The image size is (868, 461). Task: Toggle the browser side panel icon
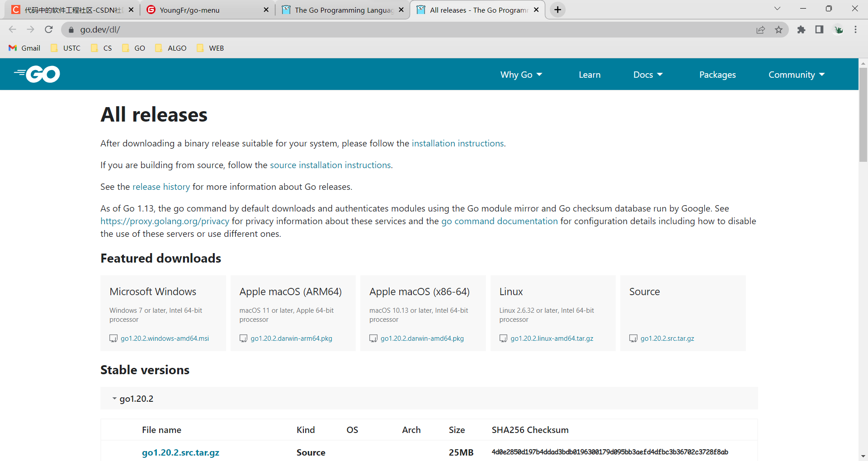pos(819,29)
